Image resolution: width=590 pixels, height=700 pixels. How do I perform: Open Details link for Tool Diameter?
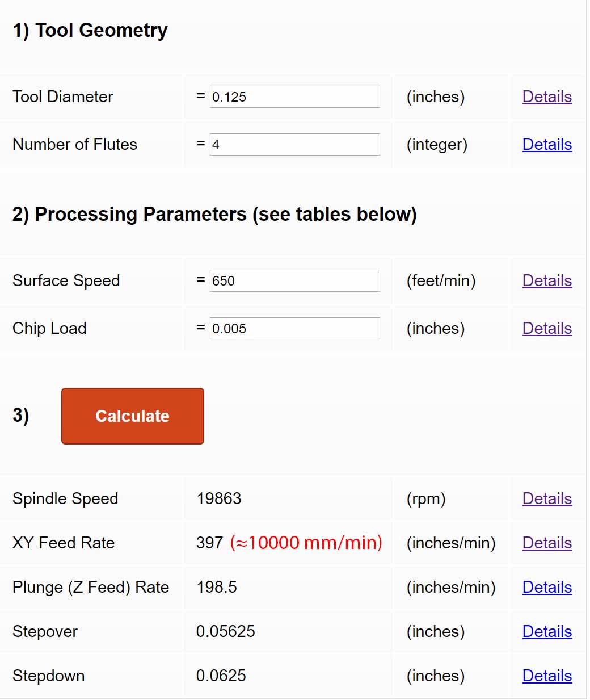pyautogui.click(x=547, y=97)
